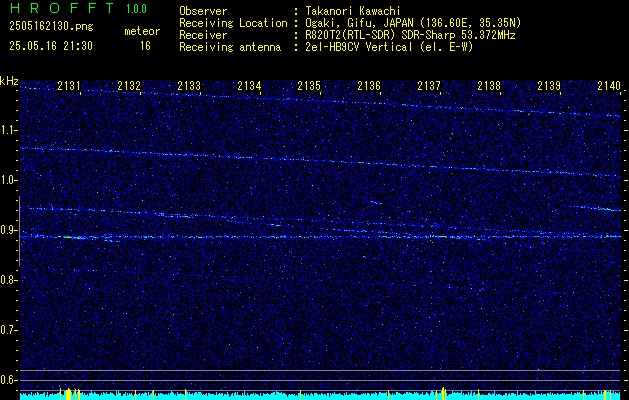Screen dimensions: 629x400
Task: Click the HROFFT program title
Action: tap(62, 8)
